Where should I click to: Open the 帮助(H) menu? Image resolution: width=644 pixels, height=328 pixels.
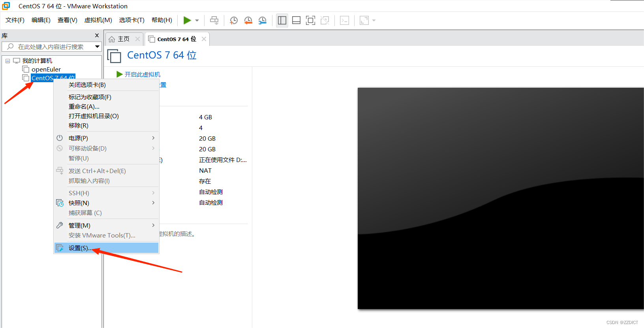click(162, 20)
